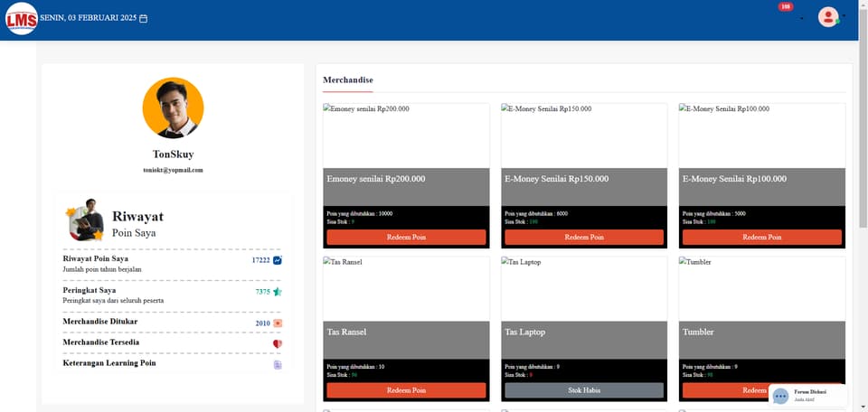Redeem Poin for E-Money Senilai Rp100.000
This screenshot has height=412, width=868.
761,238
